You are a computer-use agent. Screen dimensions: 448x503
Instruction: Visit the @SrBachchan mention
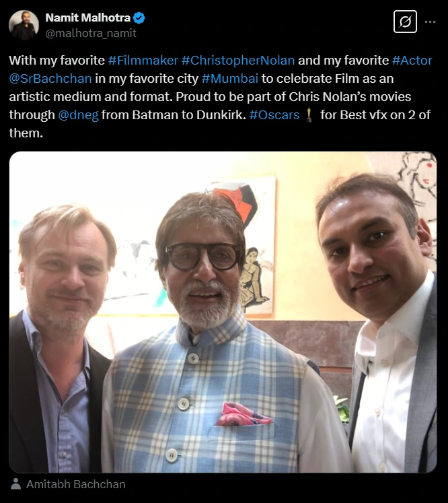pos(50,79)
